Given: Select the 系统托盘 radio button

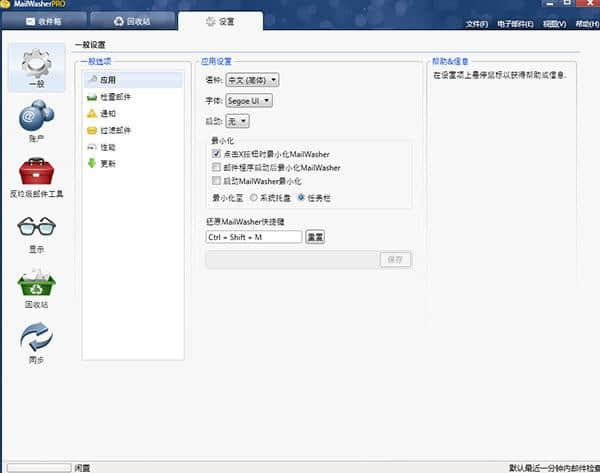Looking at the screenshot, I should 255,199.
